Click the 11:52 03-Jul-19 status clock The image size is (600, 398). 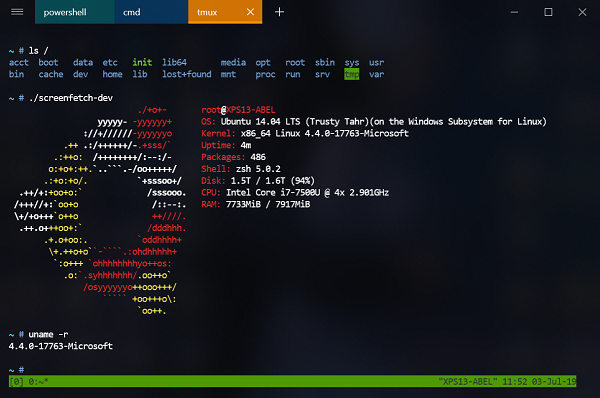click(539, 382)
